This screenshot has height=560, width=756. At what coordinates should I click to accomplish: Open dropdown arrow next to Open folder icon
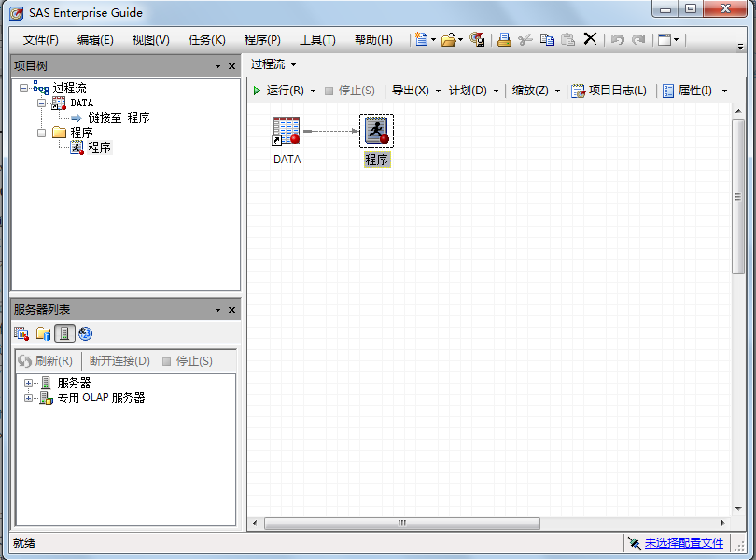[x=460, y=40]
